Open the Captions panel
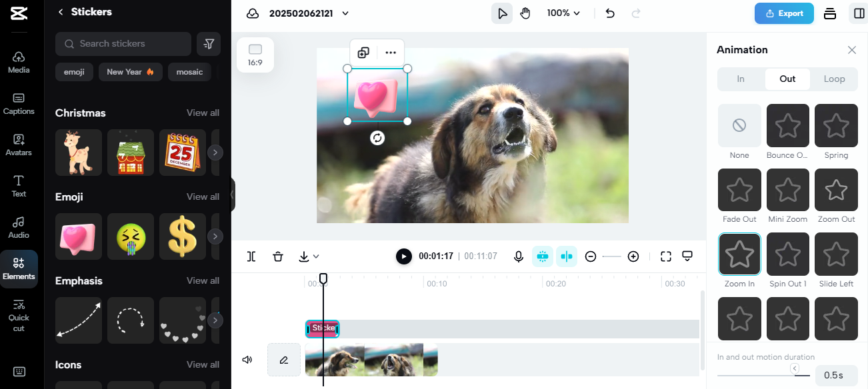 coord(19,103)
